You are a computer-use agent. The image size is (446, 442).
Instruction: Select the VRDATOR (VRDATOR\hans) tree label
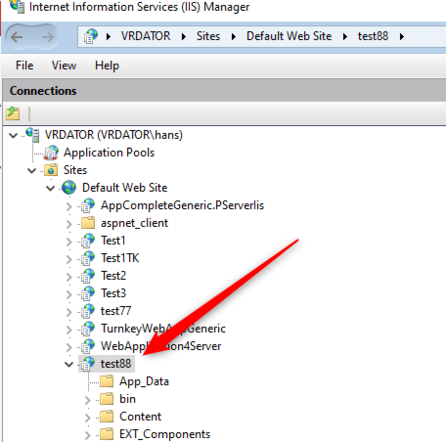(x=114, y=135)
